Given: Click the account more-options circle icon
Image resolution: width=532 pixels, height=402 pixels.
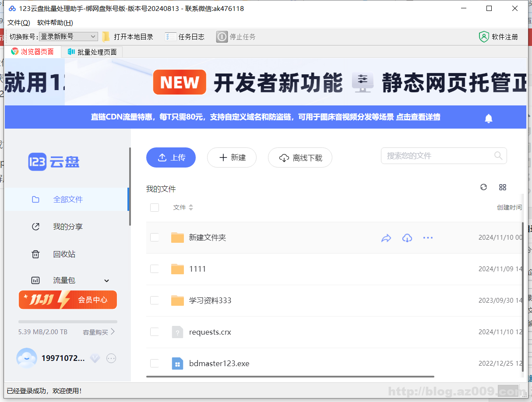Looking at the screenshot, I should [x=111, y=358].
